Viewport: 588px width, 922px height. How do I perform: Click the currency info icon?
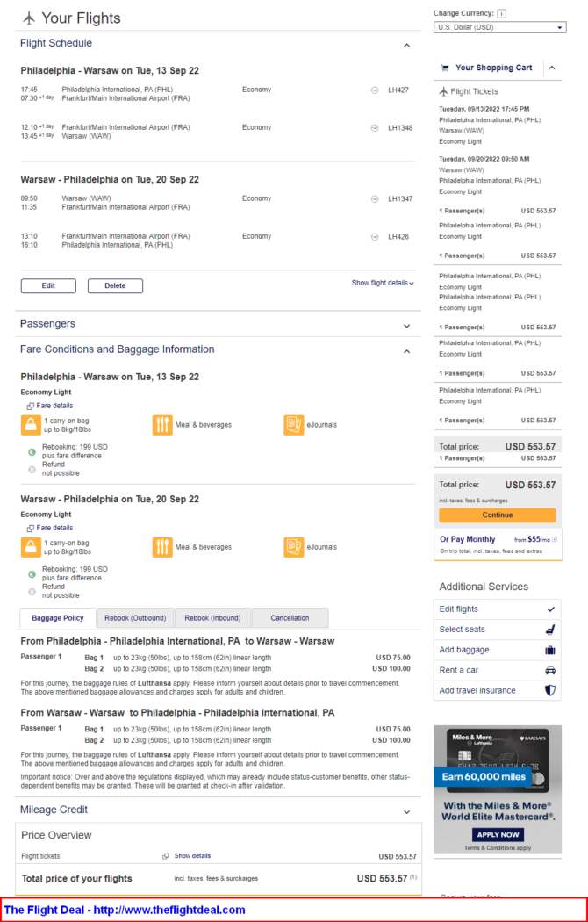501,13
